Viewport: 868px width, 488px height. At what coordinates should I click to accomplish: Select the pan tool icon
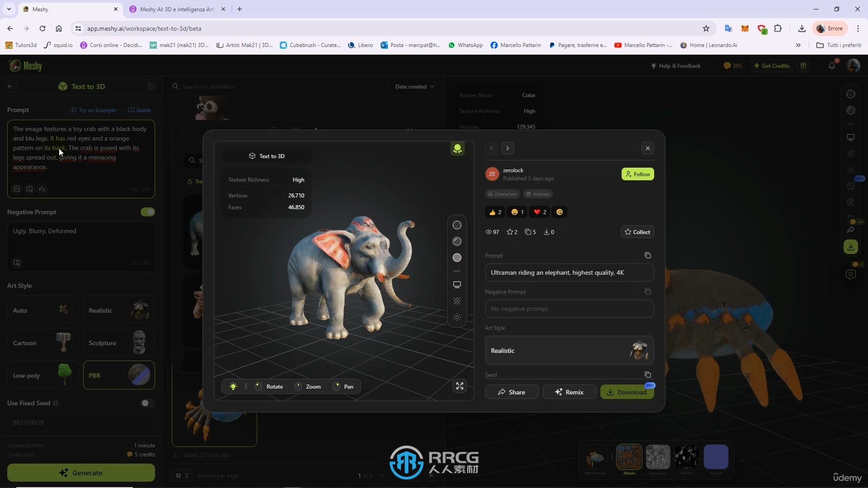336,386
